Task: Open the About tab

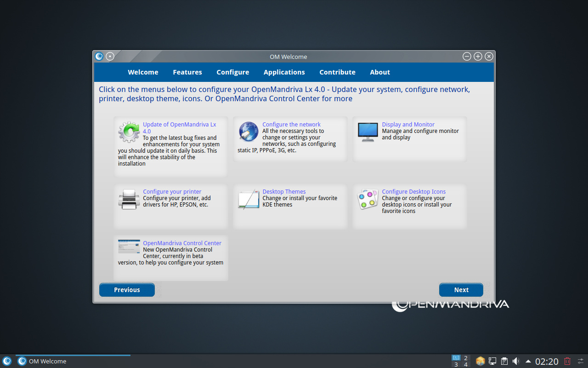Action: click(380, 72)
